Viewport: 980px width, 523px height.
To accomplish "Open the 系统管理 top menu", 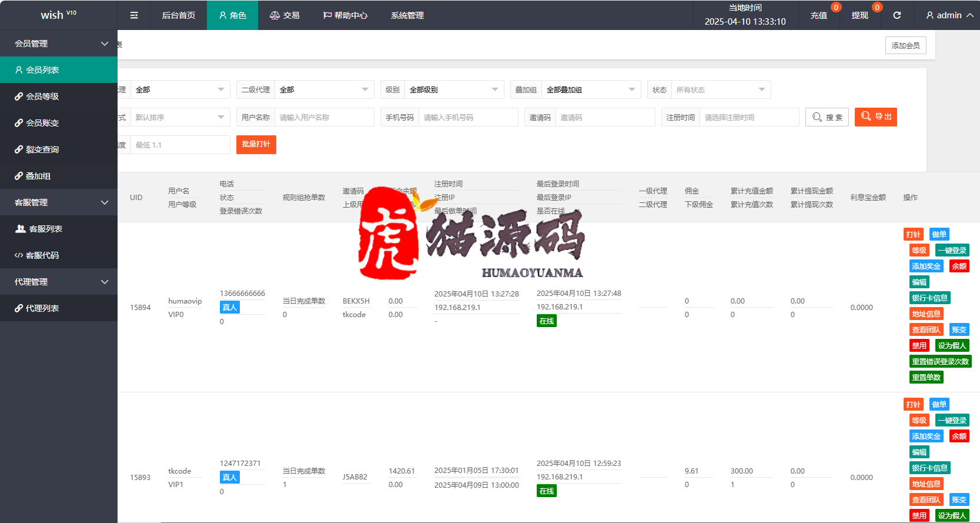I will pyautogui.click(x=407, y=15).
